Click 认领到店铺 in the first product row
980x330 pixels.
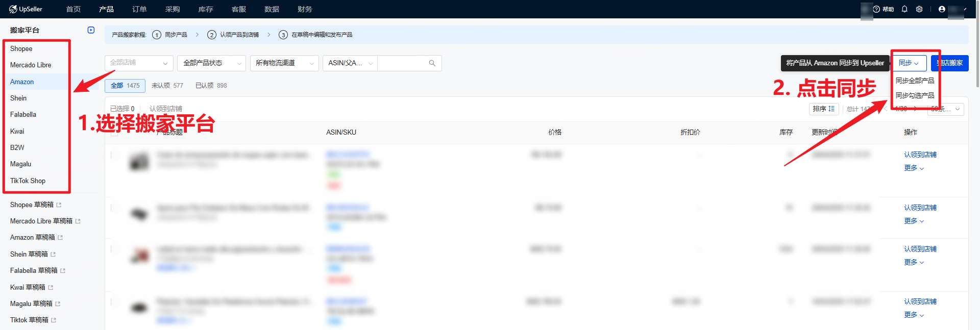(x=920, y=155)
